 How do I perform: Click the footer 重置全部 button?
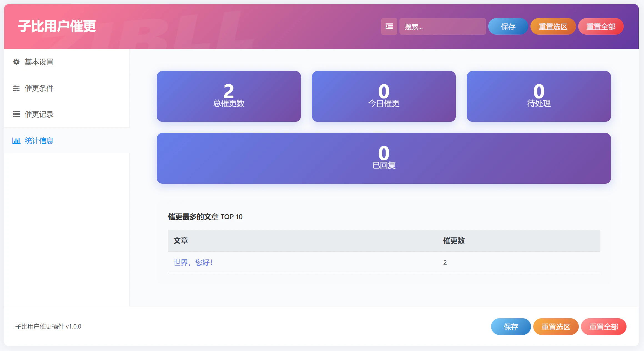(x=604, y=327)
